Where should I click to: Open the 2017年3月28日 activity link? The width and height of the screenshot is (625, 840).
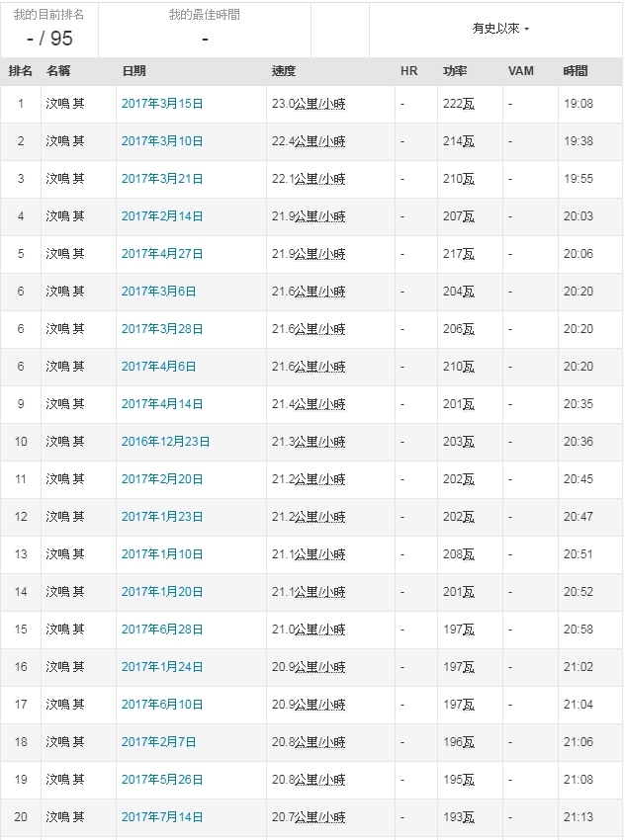point(162,329)
